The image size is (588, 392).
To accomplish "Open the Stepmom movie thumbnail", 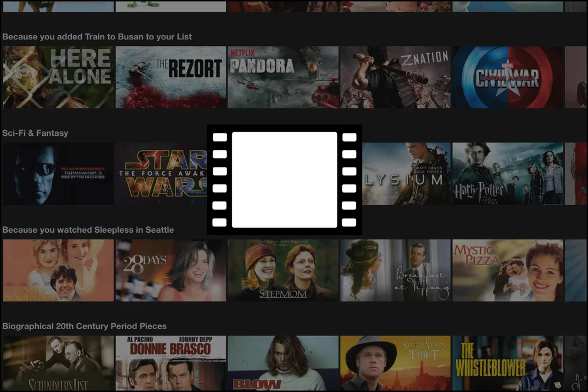I will pyautogui.click(x=283, y=270).
